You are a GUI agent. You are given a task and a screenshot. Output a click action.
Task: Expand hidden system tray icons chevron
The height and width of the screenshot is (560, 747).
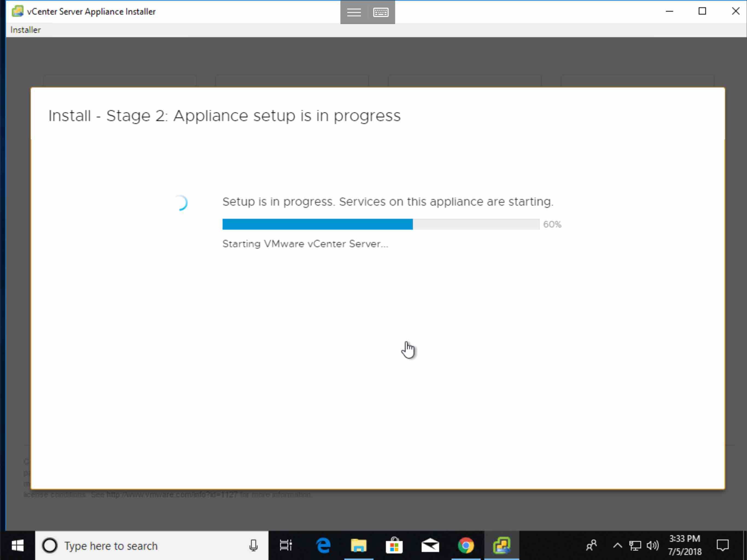click(617, 546)
